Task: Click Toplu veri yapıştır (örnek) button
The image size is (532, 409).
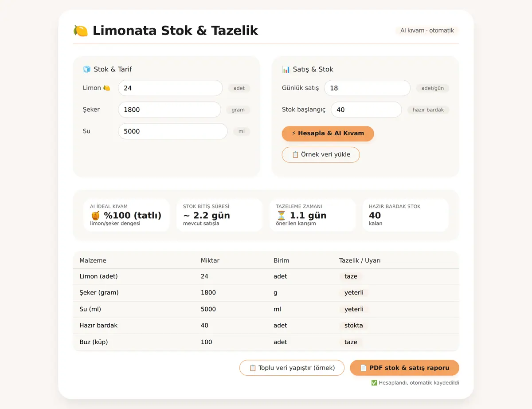Action: [292, 368]
